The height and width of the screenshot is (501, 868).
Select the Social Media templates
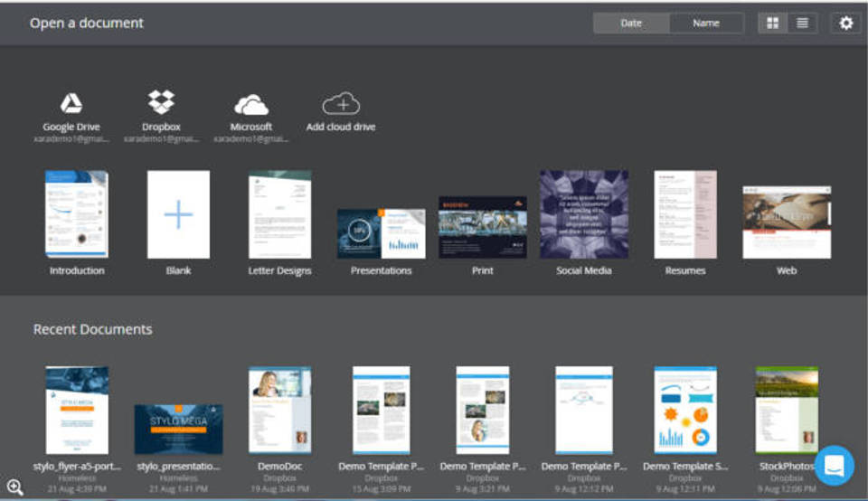pyautogui.click(x=583, y=215)
